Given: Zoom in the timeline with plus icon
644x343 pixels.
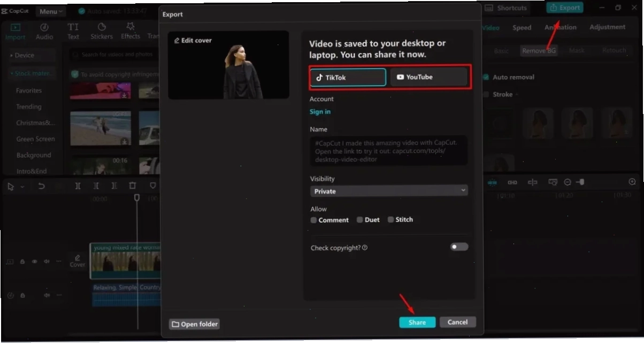Looking at the screenshot, I should [x=632, y=182].
